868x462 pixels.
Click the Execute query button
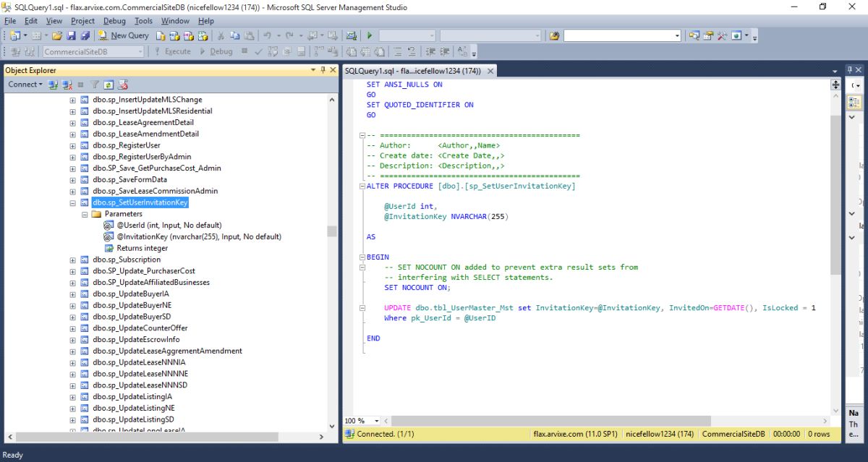tap(172, 51)
